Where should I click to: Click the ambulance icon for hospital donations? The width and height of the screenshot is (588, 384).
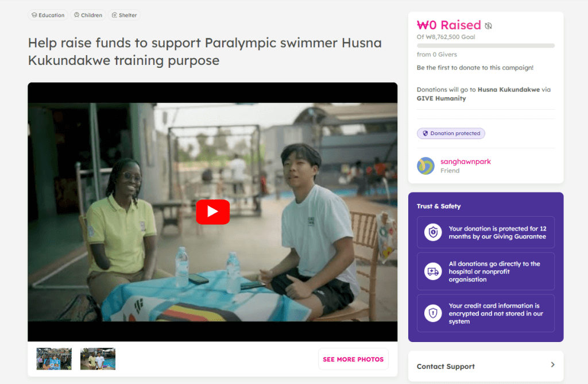433,271
